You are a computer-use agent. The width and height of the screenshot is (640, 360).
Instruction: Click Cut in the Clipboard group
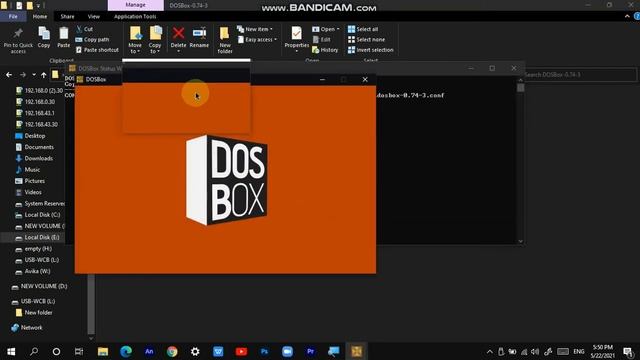(84, 29)
